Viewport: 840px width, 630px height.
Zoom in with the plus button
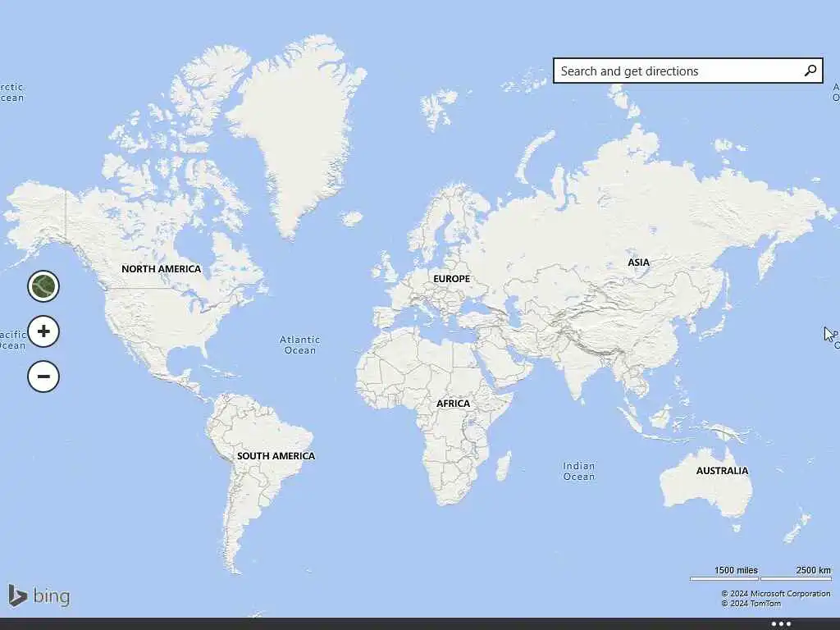point(43,331)
